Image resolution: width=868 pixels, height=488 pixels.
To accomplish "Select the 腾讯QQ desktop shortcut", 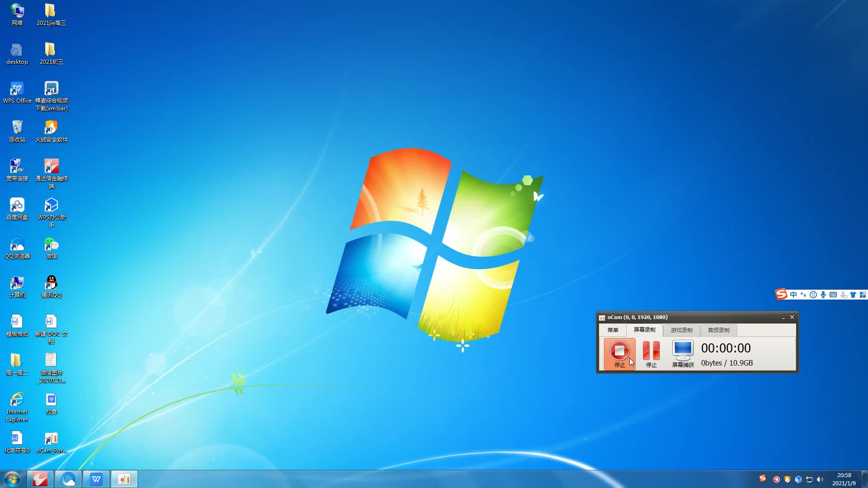I will tap(51, 287).
